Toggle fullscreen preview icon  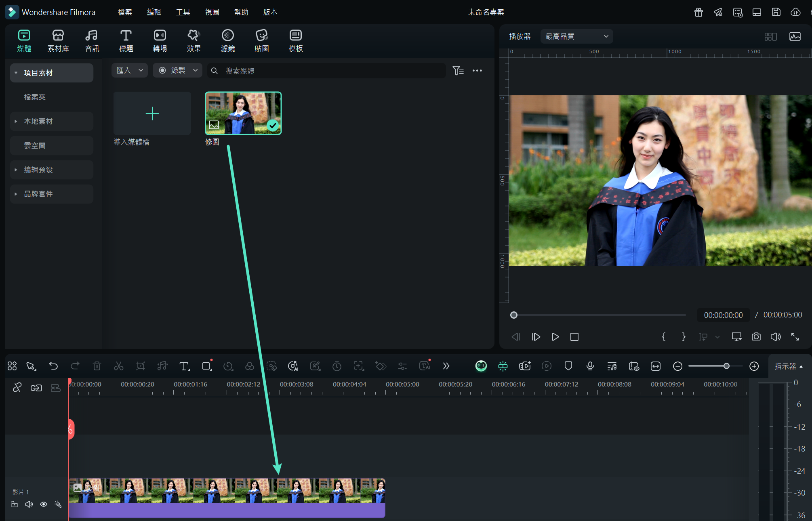pyautogui.click(x=795, y=337)
